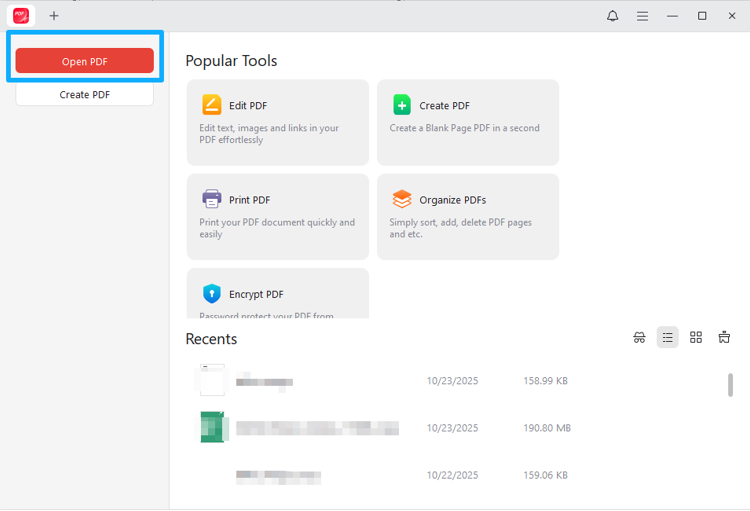Open the Print PDF tool card
Image resolution: width=750 pixels, height=511 pixels.
tap(278, 217)
